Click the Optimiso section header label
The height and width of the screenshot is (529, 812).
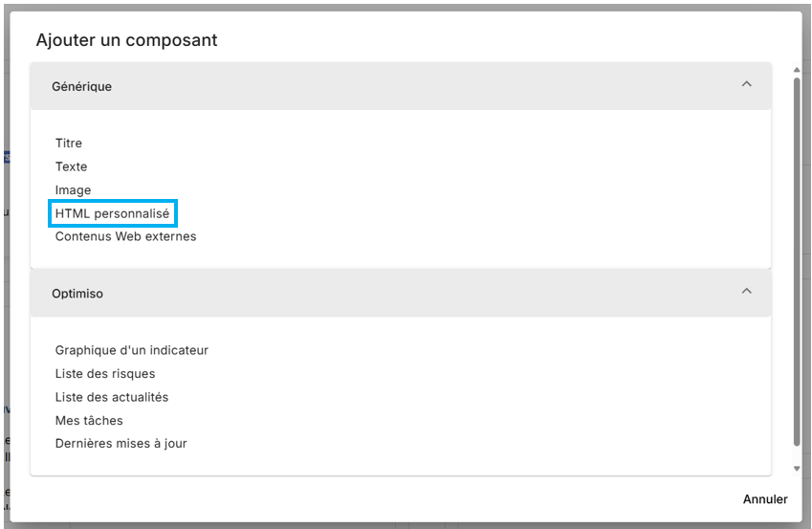[77, 294]
